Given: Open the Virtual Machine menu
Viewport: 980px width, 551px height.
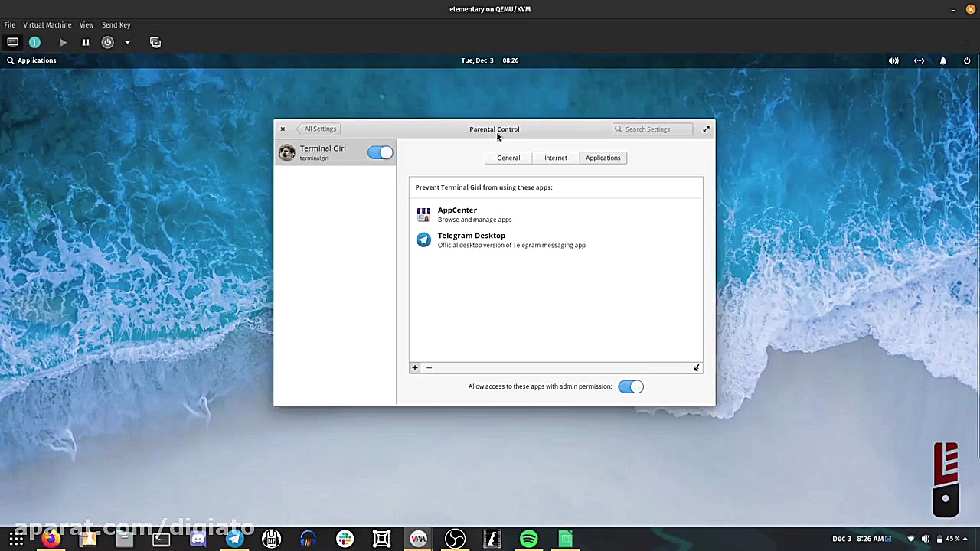Looking at the screenshot, I should tap(47, 25).
